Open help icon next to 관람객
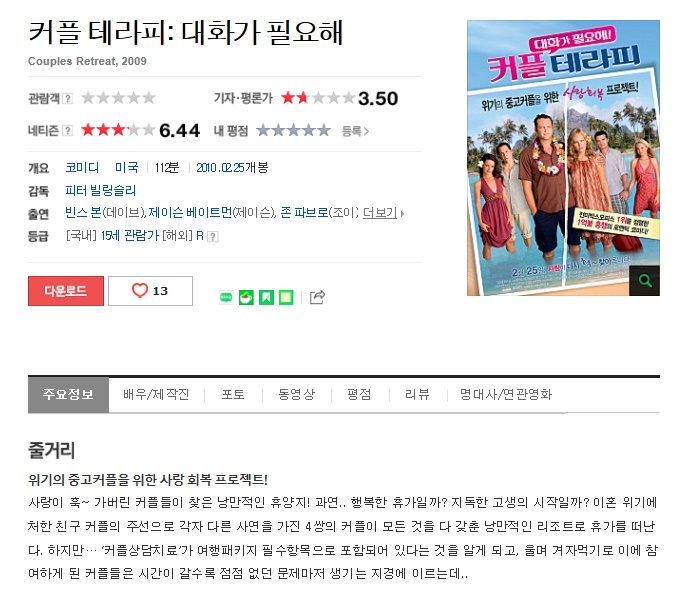 click(x=67, y=98)
